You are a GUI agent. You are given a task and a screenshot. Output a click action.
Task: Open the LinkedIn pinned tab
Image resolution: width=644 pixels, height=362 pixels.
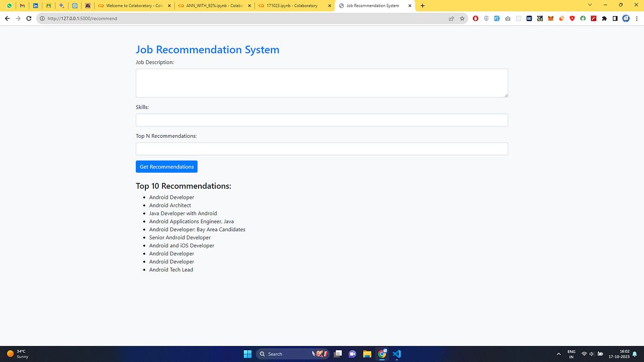tap(35, 6)
